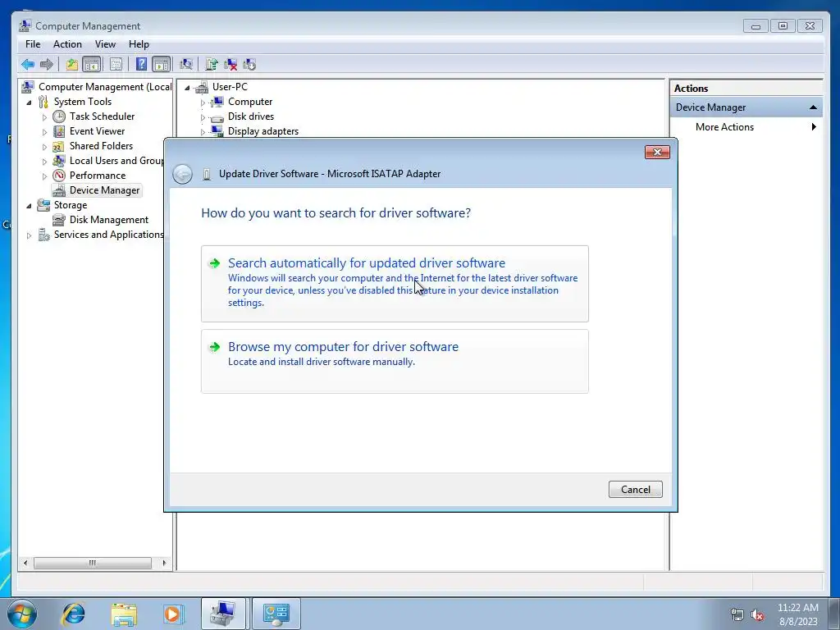Open the File menu
Image resolution: width=840 pixels, height=630 pixels.
tap(33, 44)
